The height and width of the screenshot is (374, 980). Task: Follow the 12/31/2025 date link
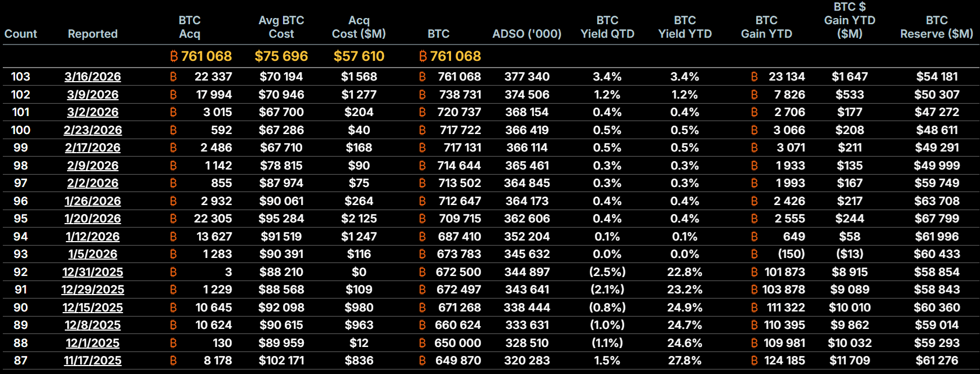(x=92, y=272)
